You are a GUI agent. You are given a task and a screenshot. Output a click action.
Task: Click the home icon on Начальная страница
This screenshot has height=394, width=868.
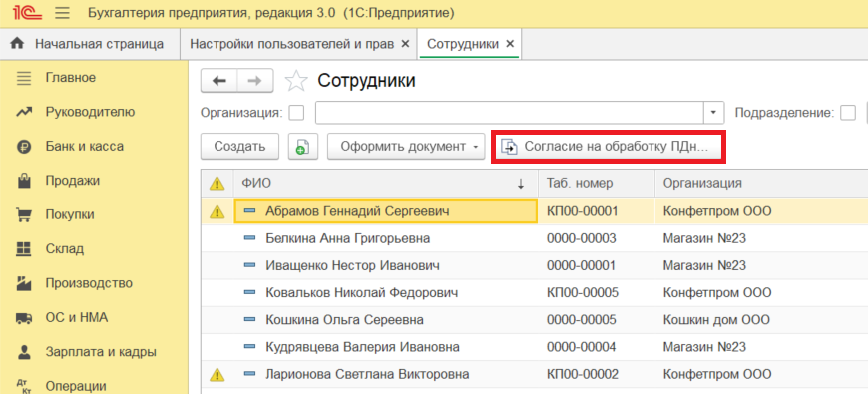coord(18,44)
